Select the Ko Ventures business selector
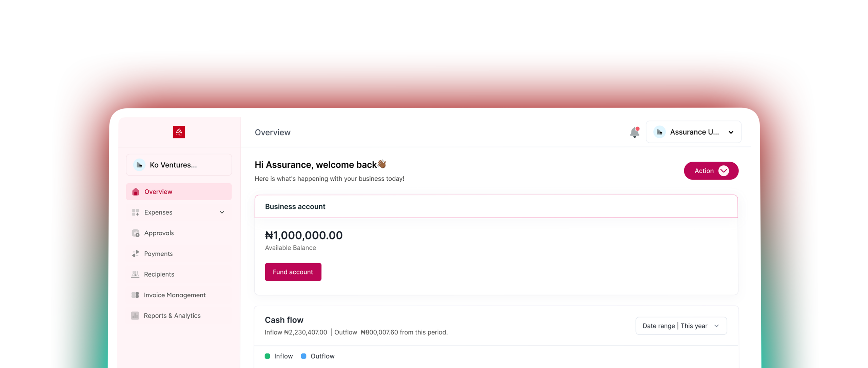Screen dimensions: 868x368 click(x=179, y=165)
